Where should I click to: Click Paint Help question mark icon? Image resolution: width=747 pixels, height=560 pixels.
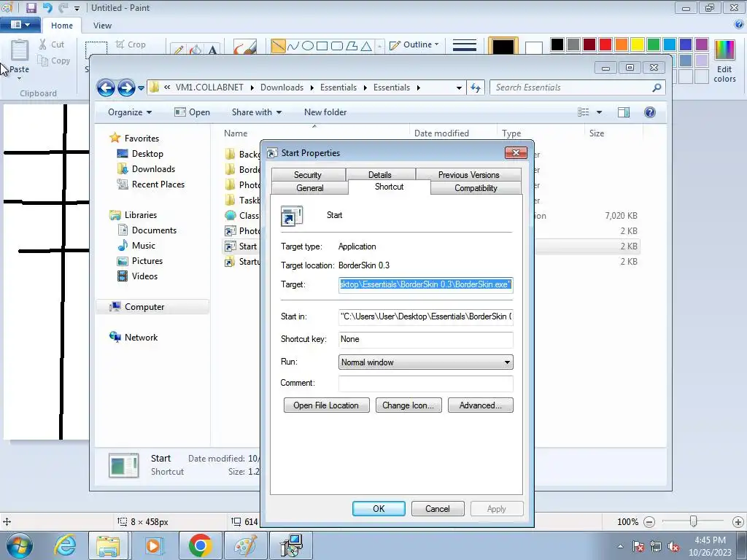coord(740,24)
